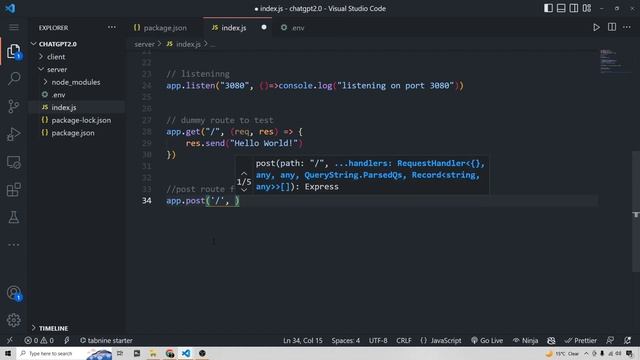The image size is (640, 360).
Task: Place cursor on app.post line 34
Action: [x=202, y=200]
